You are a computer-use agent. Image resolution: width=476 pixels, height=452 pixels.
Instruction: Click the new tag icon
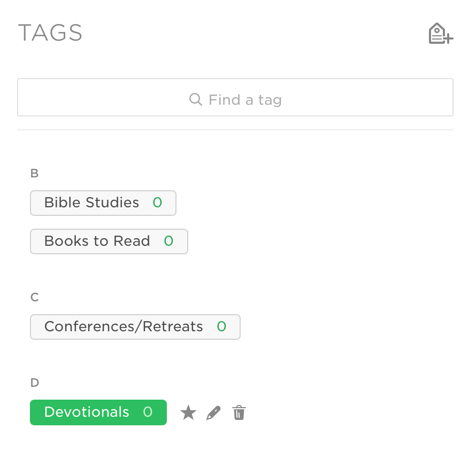pyautogui.click(x=441, y=34)
